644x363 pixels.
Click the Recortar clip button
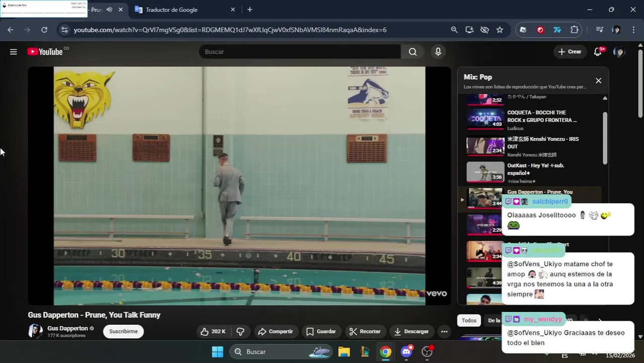click(365, 331)
